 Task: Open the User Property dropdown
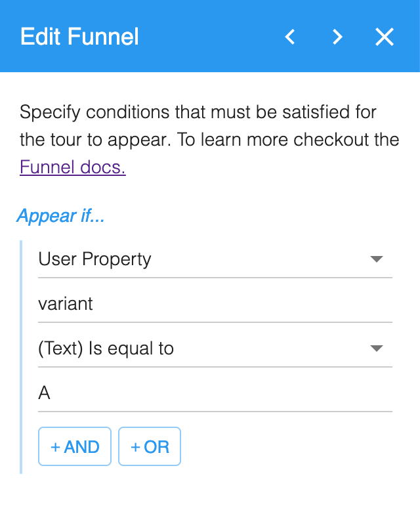pyautogui.click(x=215, y=259)
